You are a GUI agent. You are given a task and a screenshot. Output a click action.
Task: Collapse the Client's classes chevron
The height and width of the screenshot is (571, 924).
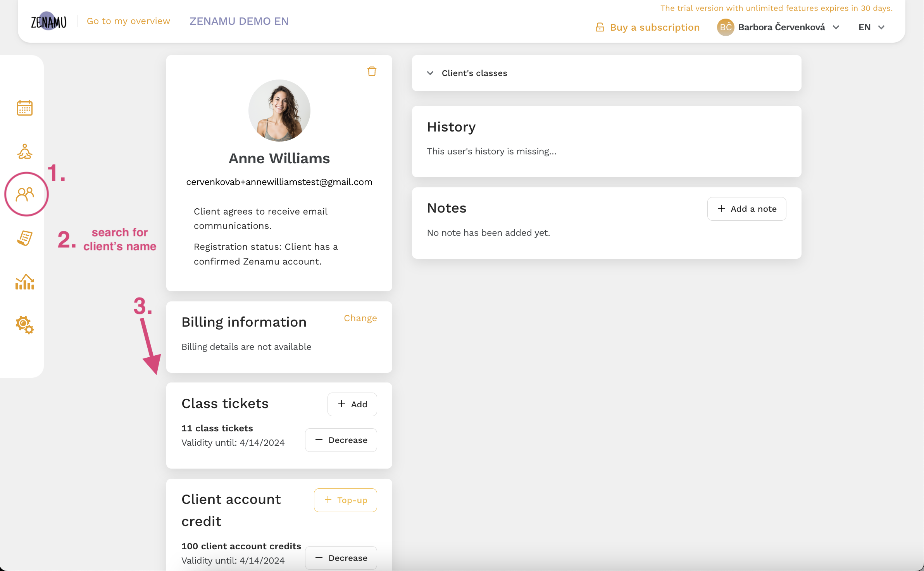click(x=430, y=73)
